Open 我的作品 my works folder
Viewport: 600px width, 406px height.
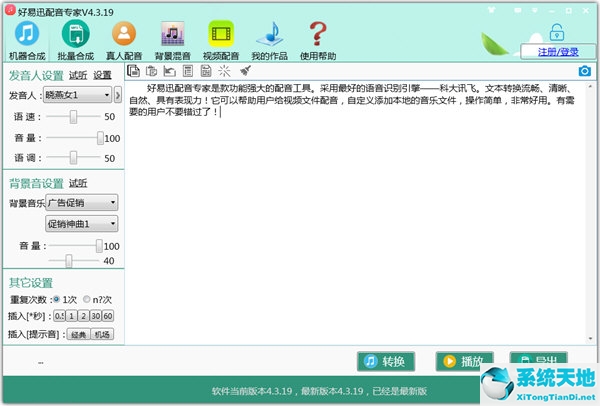pyautogui.click(x=267, y=39)
